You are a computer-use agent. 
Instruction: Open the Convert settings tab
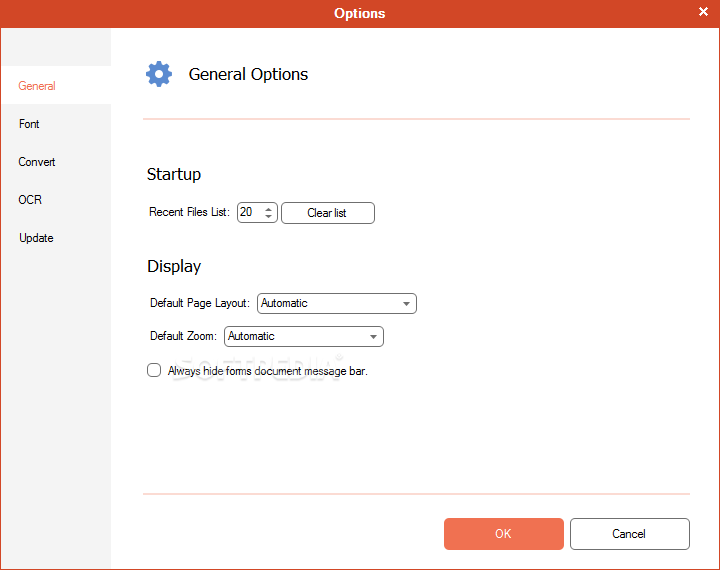coord(56,162)
